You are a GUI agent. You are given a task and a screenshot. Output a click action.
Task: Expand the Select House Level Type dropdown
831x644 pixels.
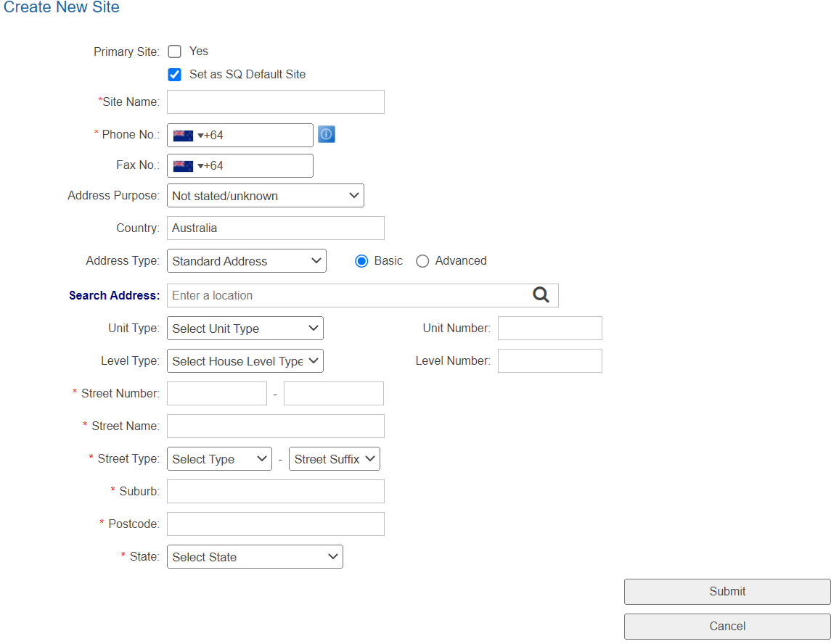[x=245, y=361]
